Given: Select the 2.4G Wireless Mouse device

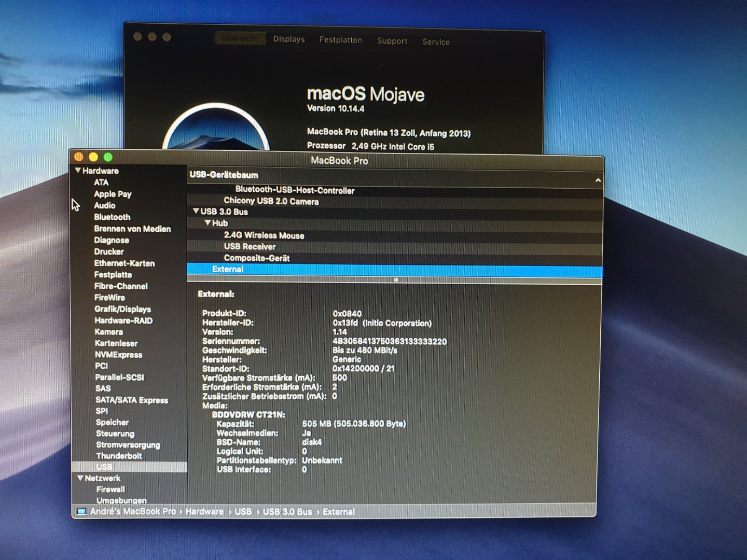Looking at the screenshot, I should (x=264, y=235).
